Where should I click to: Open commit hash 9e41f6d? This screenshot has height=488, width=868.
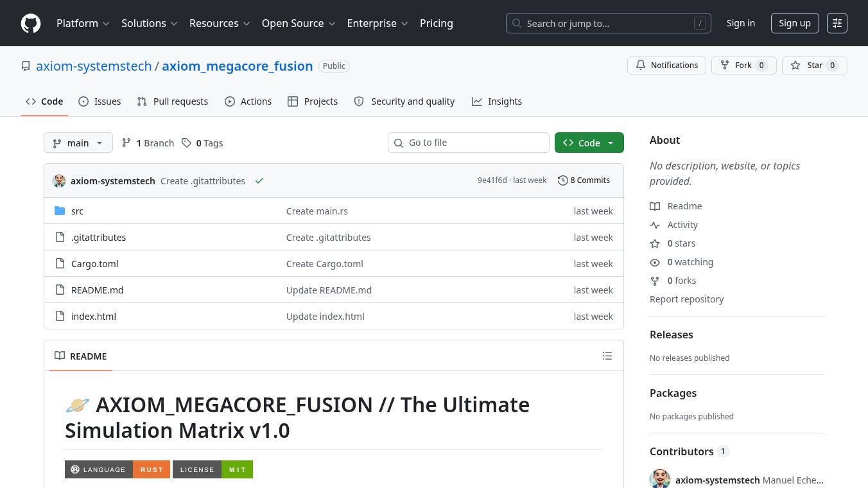(x=492, y=180)
